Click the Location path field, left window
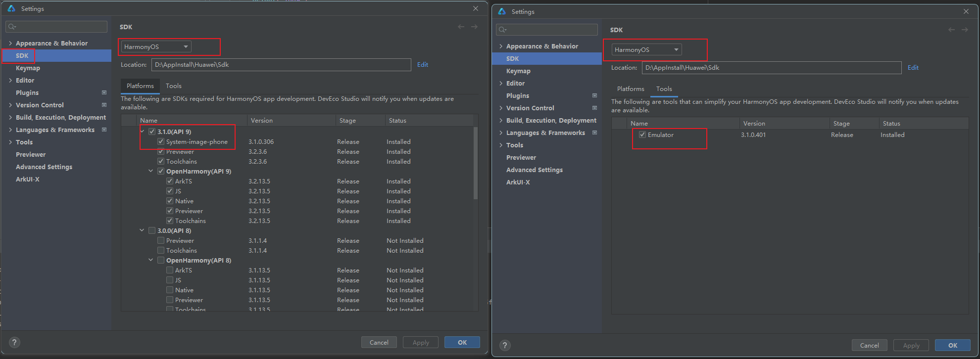 281,65
